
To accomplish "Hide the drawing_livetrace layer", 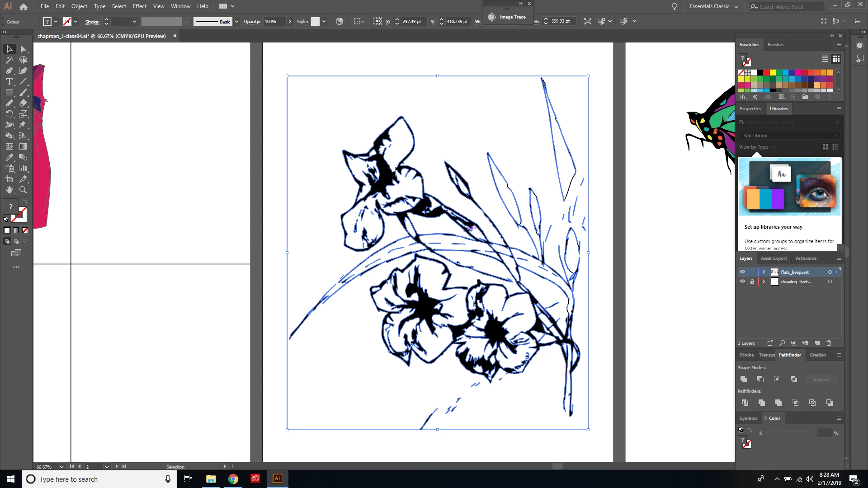I will [x=742, y=282].
